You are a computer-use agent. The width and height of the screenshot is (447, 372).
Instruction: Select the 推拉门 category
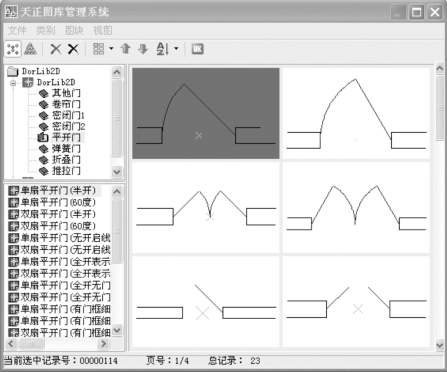59,171
